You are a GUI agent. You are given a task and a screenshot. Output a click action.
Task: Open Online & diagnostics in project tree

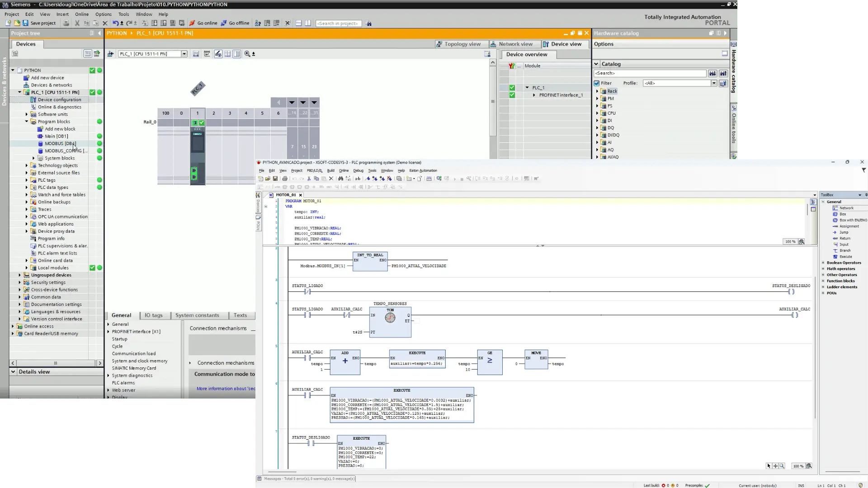point(59,107)
